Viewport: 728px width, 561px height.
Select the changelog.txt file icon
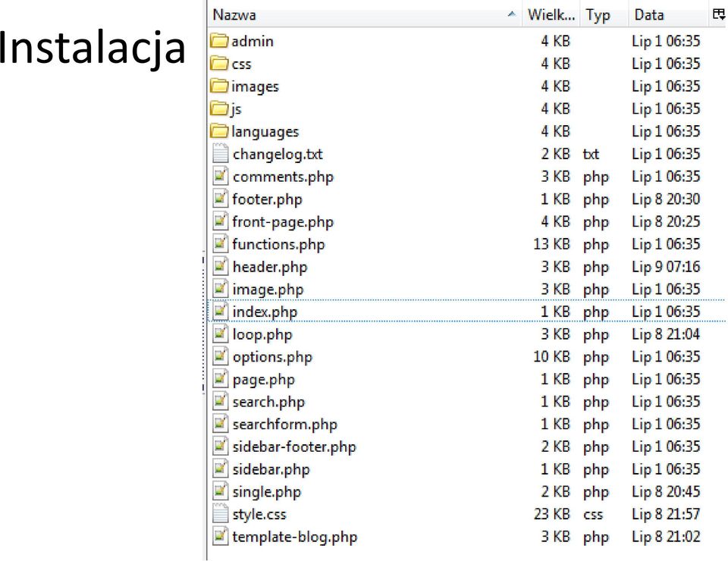[x=220, y=154]
